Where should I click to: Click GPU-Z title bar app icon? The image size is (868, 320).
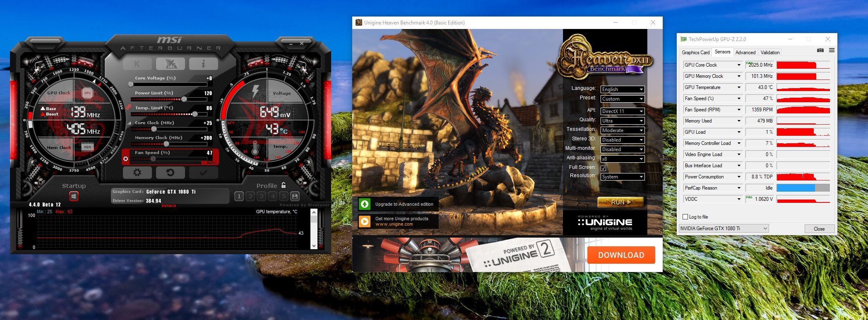[x=683, y=39]
